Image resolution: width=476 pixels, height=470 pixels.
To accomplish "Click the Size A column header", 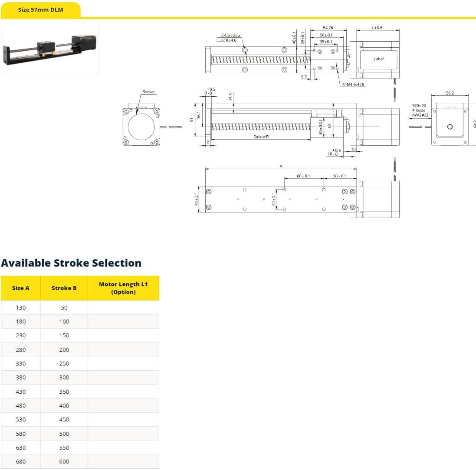I will coord(21,288).
